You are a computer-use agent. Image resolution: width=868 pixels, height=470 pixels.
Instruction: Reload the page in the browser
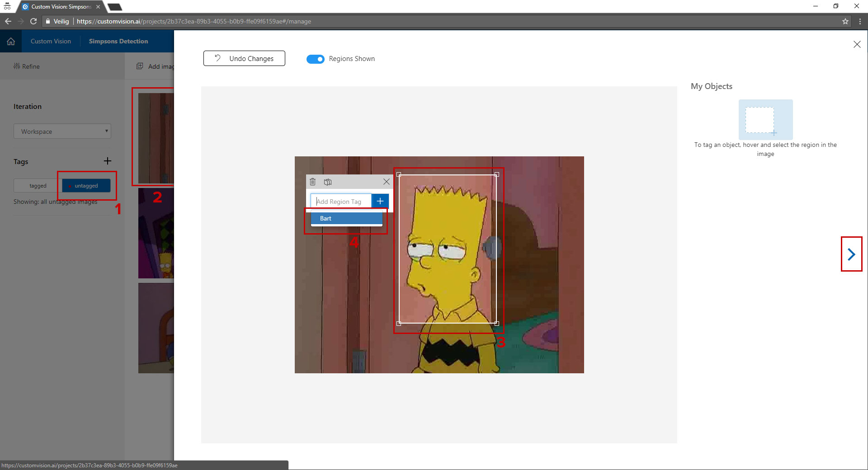33,21
